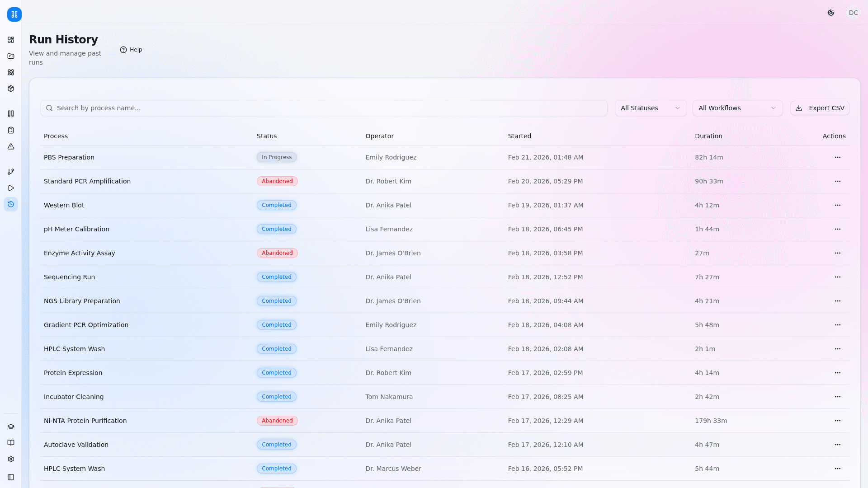The width and height of the screenshot is (868, 488).
Task: Click the atom icon in sidebar
Action: (x=11, y=72)
